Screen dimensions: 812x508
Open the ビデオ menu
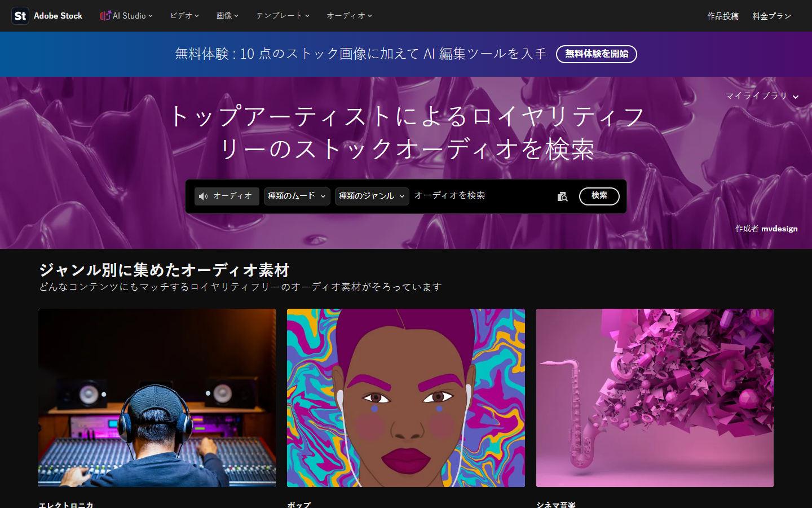tap(184, 16)
